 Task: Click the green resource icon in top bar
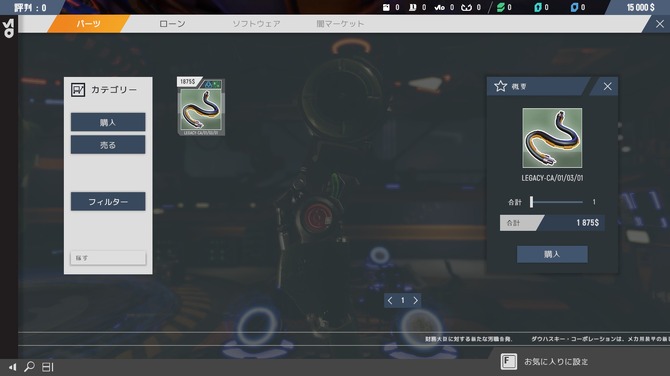point(500,7)
